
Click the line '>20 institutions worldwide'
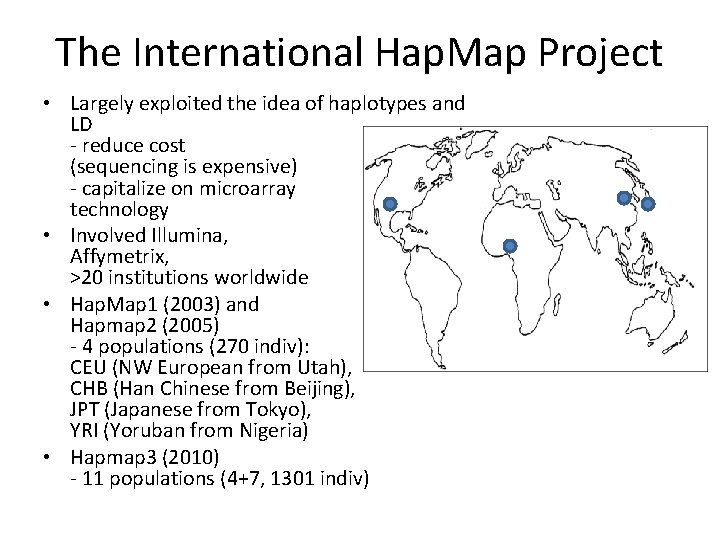(x=189, y=277)
